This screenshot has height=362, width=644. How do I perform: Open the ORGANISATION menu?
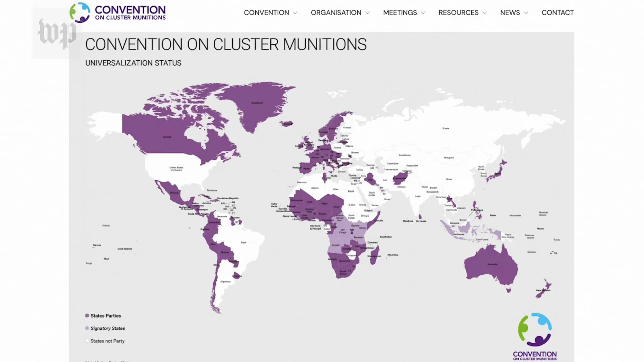coord(336,13)
